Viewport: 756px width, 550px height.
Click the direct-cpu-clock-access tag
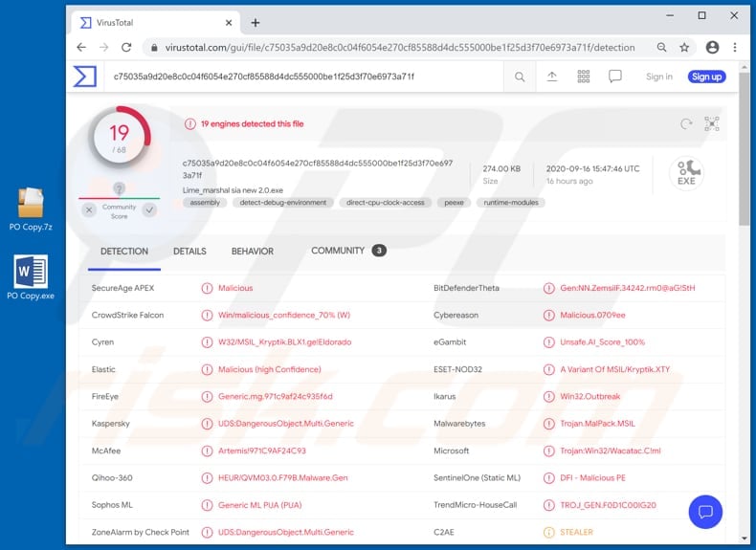386,203
